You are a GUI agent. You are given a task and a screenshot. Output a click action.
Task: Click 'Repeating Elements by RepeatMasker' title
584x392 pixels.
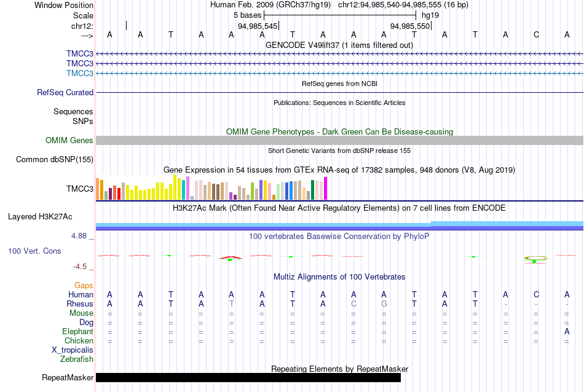[339, 369]
